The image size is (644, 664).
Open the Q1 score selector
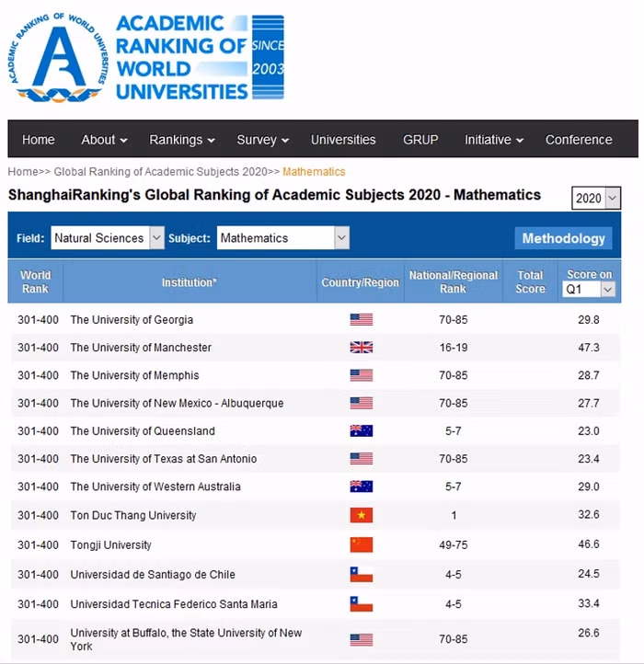click(x=589, y=289)
